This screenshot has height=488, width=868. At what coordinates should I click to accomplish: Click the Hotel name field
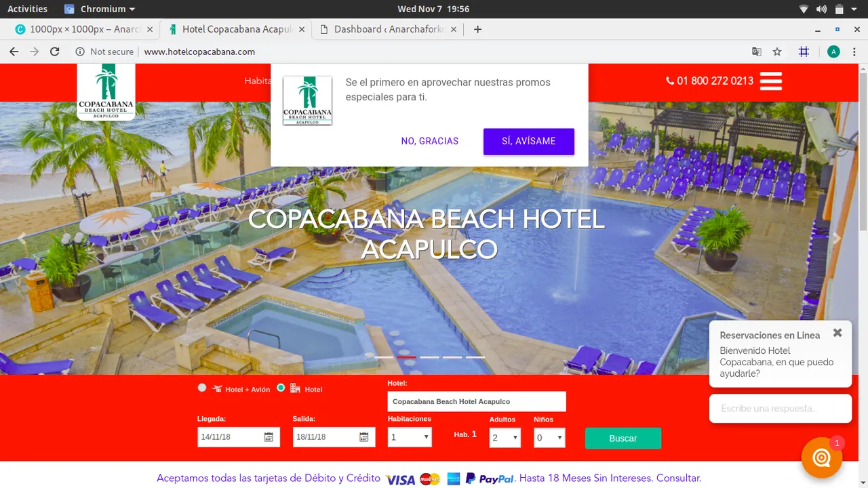point(477,401)
